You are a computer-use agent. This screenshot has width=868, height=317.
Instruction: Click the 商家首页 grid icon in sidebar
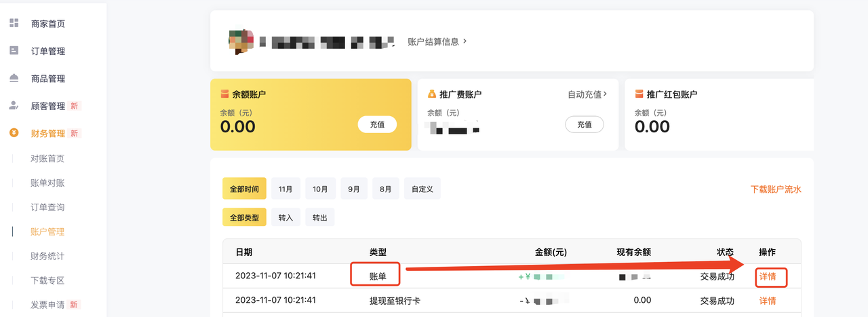pyautogui.click(x=14, y=23)
